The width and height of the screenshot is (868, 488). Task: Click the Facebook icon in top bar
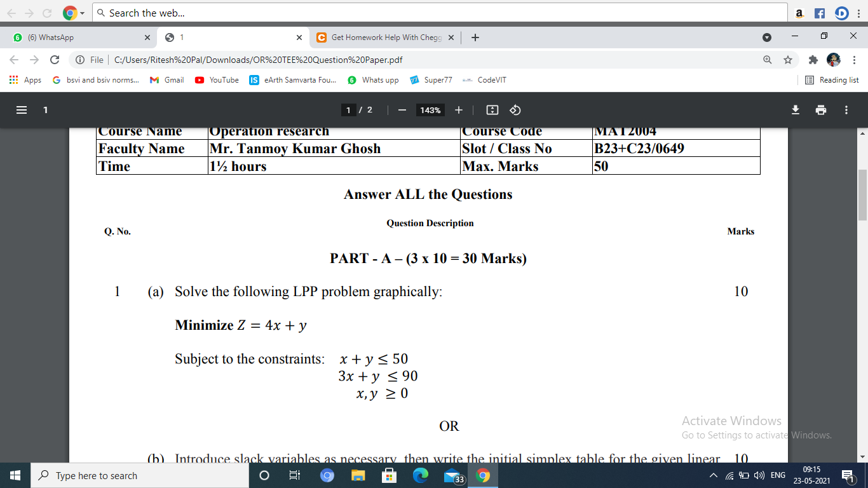pyautogui.click(x=820, y=13)
